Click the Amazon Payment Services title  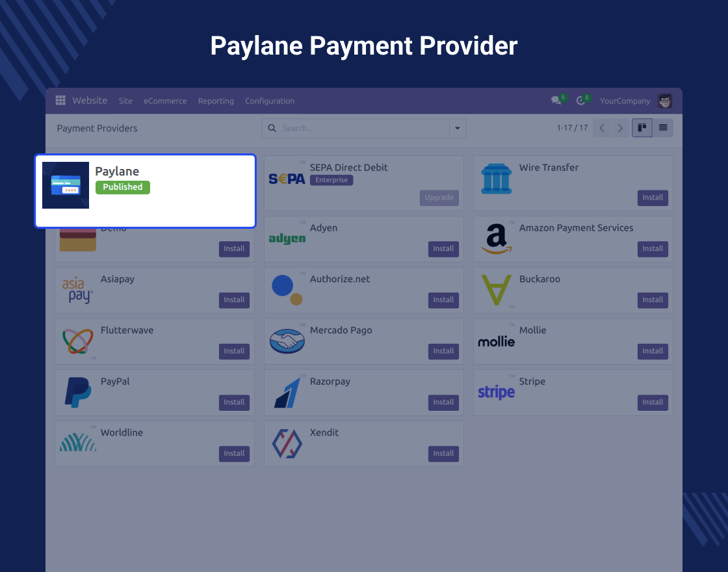coord(576,228)
